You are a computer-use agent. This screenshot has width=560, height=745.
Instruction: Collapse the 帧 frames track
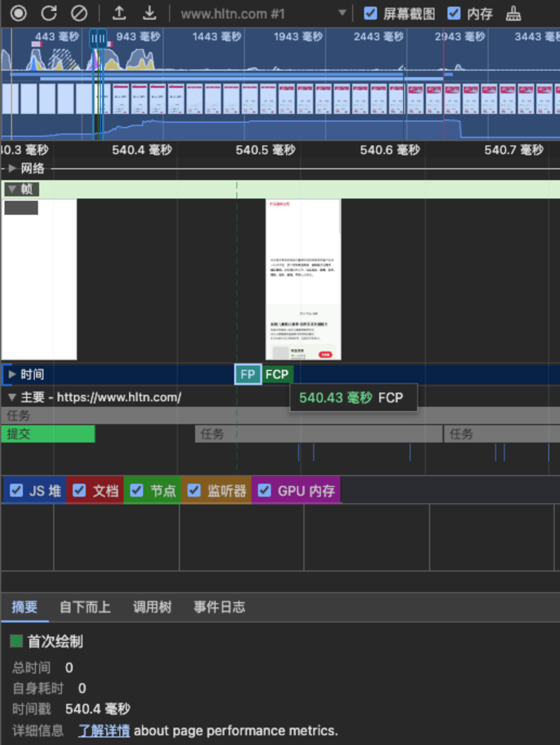pyautogui.click(x=12, y=189)
